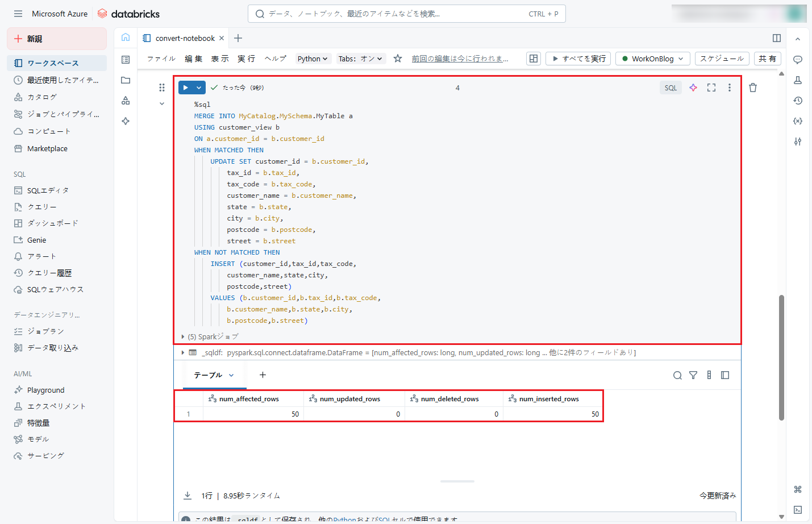Screen dimensions: 812x524
Task: Open the Databricks Assistant sparkle icon in cell
Action: (693, 88)
